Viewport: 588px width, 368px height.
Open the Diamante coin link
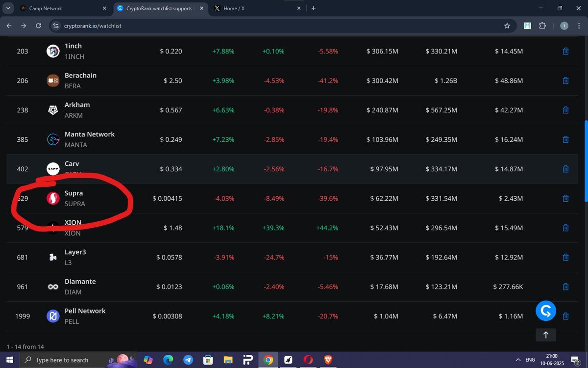coord(80,282)
